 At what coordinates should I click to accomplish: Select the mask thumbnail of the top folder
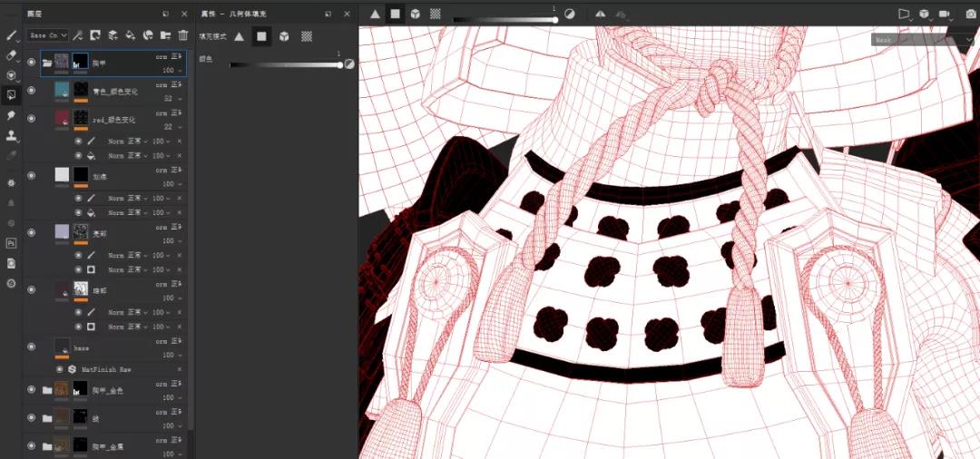click(x=81, y=61)
